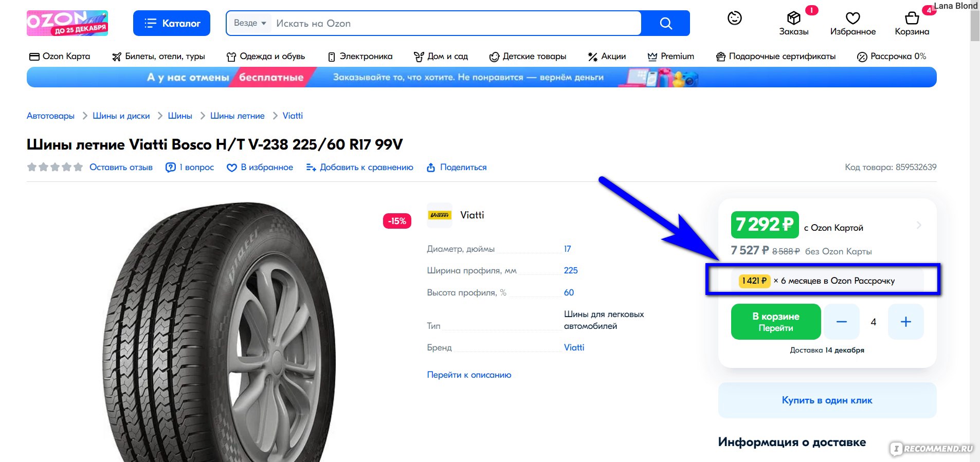The image size is (980, 462).
Task: Click profile height value 60
Action: tap(569, 293)
